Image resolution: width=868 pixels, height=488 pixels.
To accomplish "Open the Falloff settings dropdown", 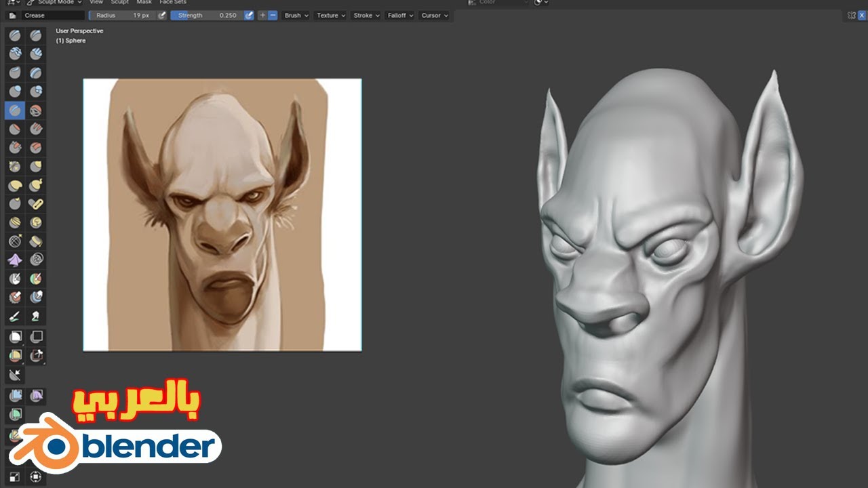I will click(401, 15).
